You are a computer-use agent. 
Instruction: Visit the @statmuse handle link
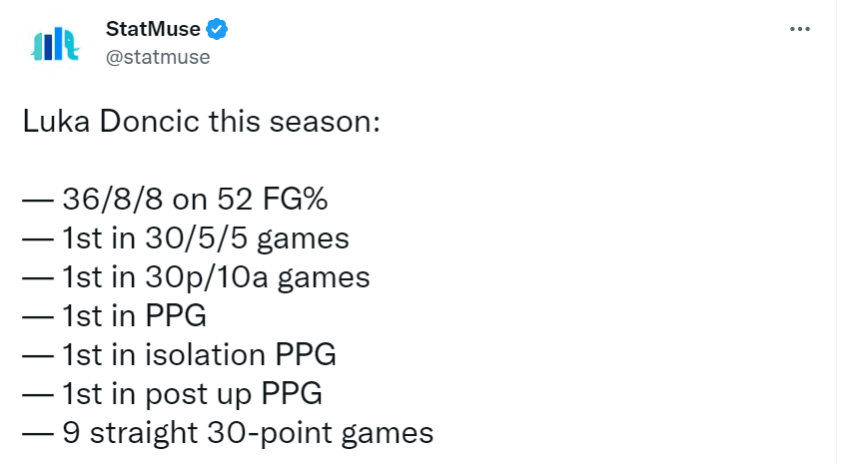point(158,57)
